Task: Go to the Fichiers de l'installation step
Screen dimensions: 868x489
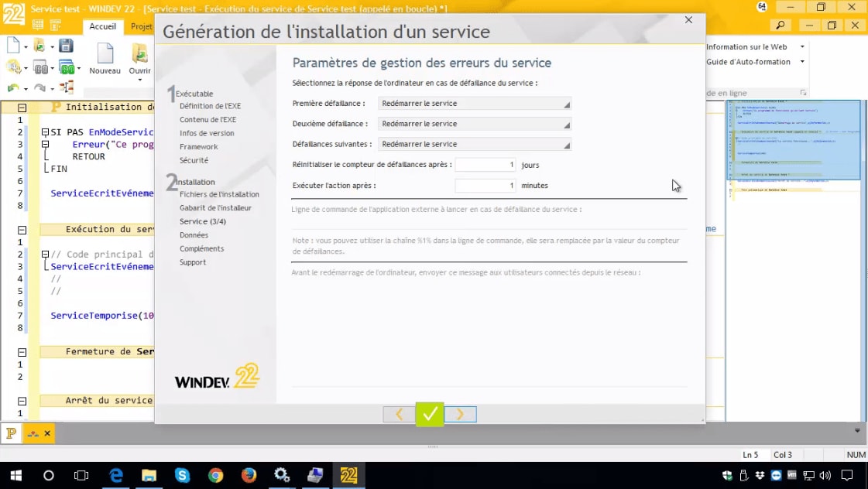Action: point(219,194)
